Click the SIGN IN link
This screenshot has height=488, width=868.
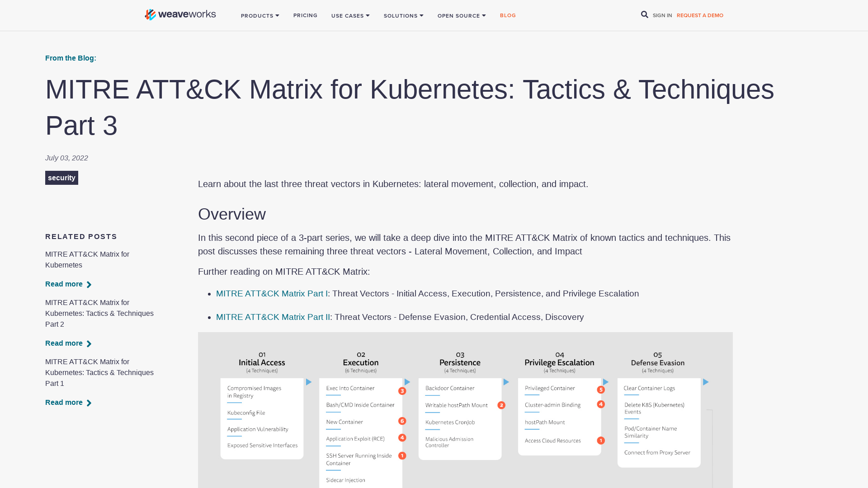point(662,15)
